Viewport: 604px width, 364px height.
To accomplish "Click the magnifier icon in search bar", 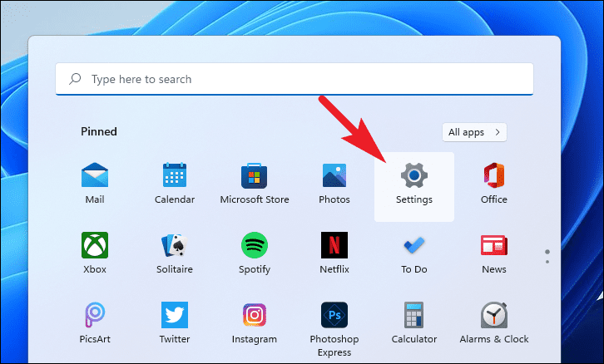I will point(75,79).
